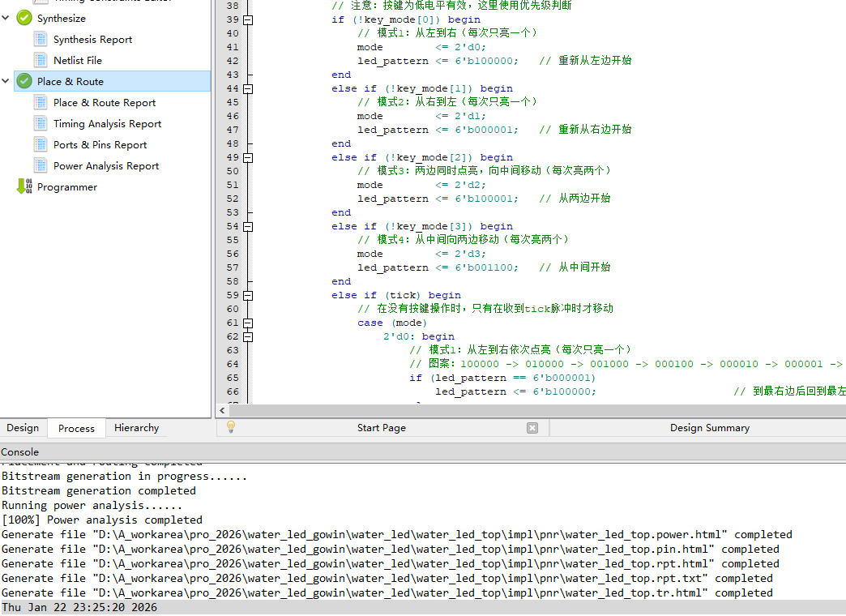The height and width of the screenshot is (616, 846).
Task: Select the Synthesize process item
Action: coord(62,18)
